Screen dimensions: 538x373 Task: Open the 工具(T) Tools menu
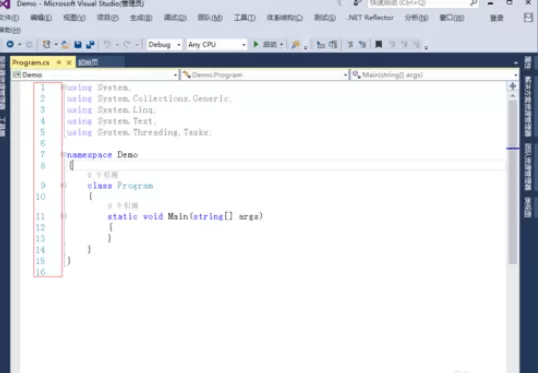coord(245,18)
